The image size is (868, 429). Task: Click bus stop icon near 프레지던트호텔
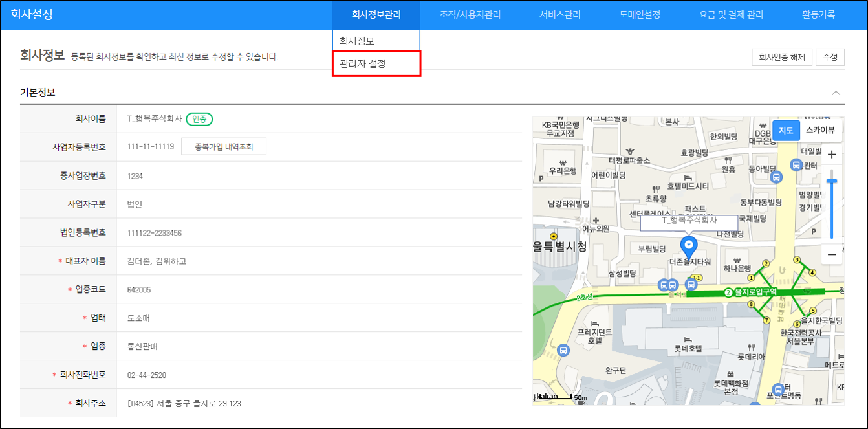coord(563,350)
